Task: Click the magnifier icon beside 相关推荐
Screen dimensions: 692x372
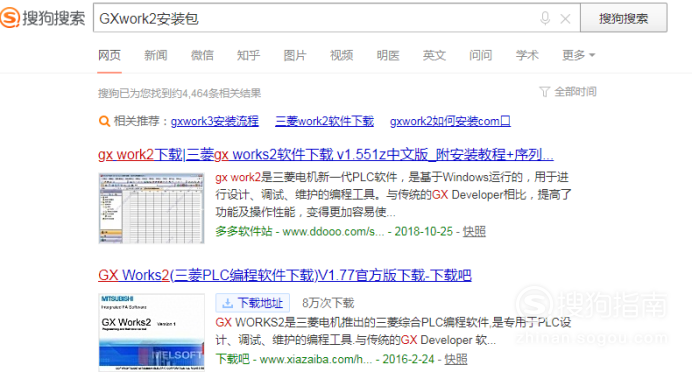Action: tap(104, 121)
